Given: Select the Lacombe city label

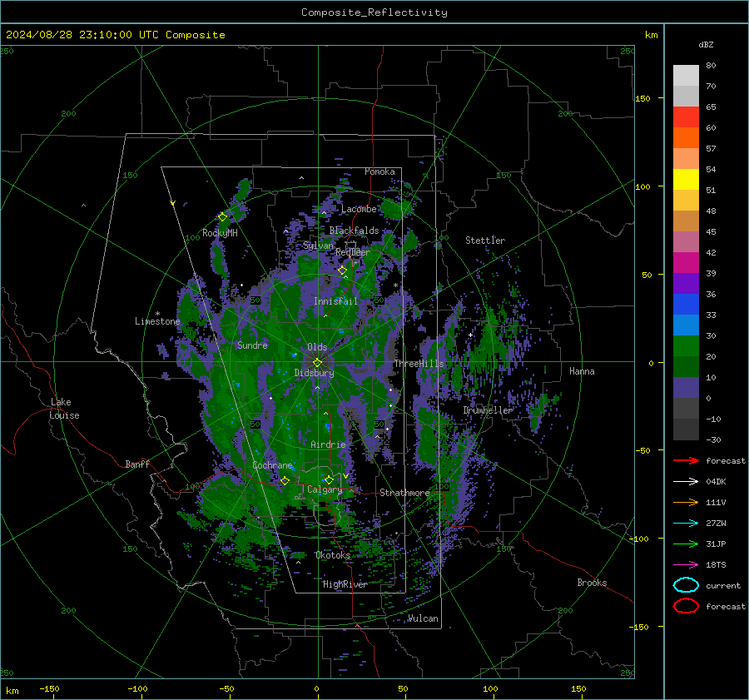Looking at the screenshot, I should (x=359, y=209).
